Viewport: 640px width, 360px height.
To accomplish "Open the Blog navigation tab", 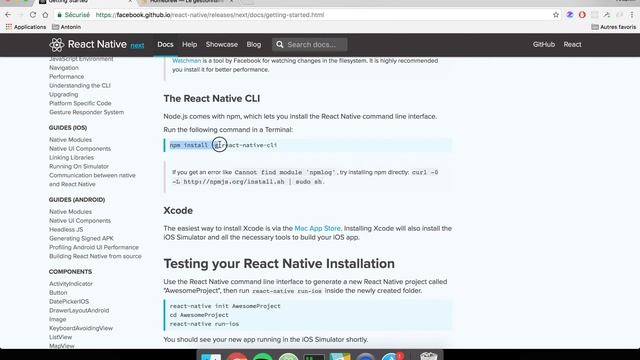I will point(253,44).
